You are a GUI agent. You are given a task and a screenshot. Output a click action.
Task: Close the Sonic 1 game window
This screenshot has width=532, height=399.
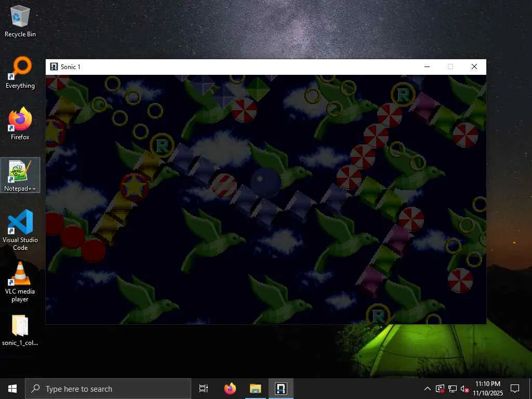pyautogui.click(x=474, y=67)
